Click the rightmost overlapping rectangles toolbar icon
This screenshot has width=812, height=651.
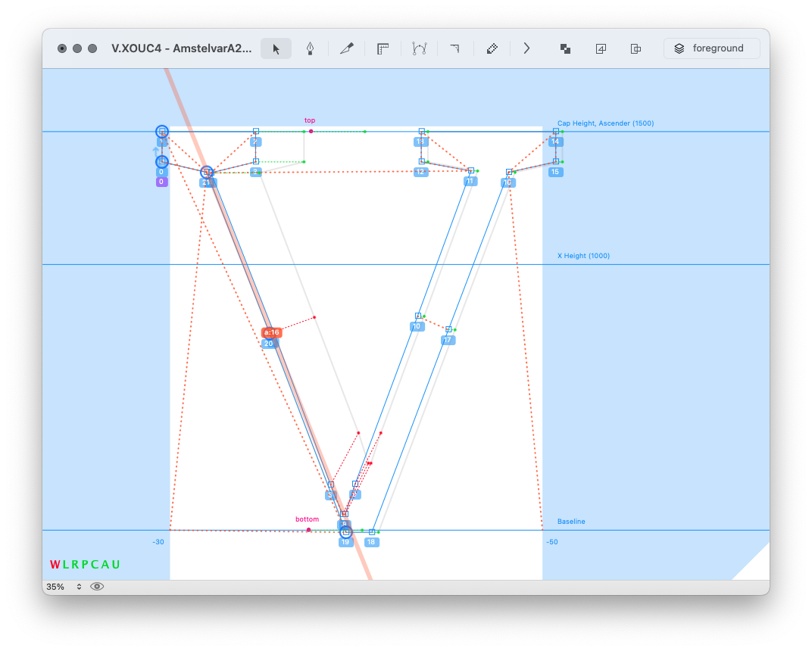[x=636, y=48]
